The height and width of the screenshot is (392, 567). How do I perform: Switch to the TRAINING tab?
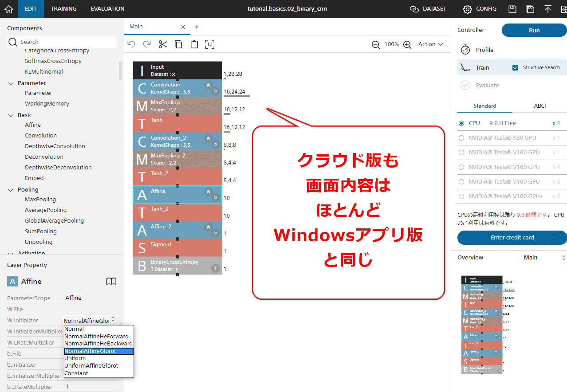[63, 8]
